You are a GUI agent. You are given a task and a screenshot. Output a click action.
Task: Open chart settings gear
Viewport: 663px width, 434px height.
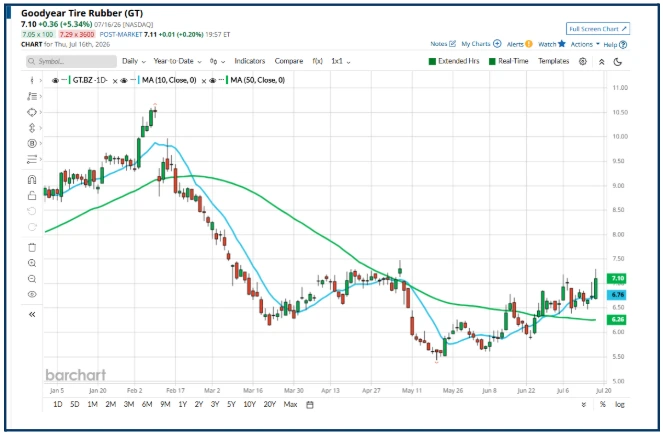point(583,61)
